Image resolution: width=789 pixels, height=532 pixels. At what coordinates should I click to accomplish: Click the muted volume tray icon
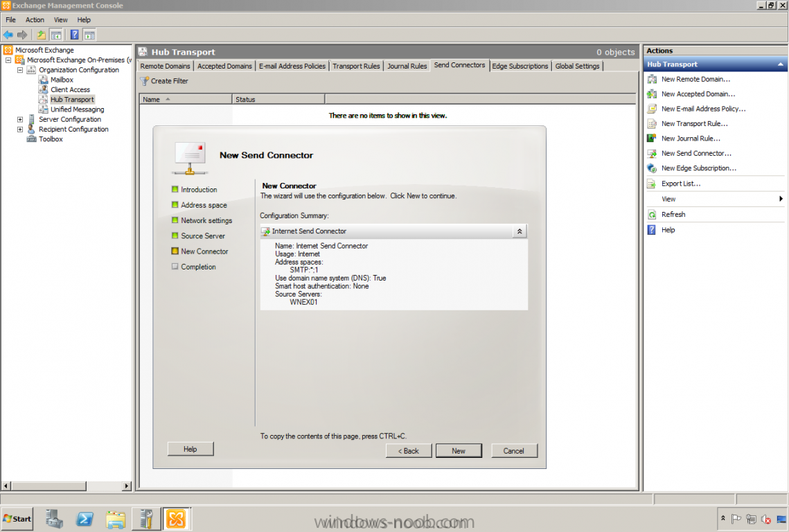[766, 519]
